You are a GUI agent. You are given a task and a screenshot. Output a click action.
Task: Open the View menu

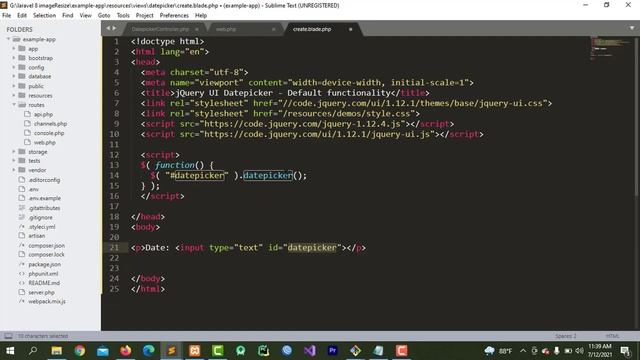point(85,16)
